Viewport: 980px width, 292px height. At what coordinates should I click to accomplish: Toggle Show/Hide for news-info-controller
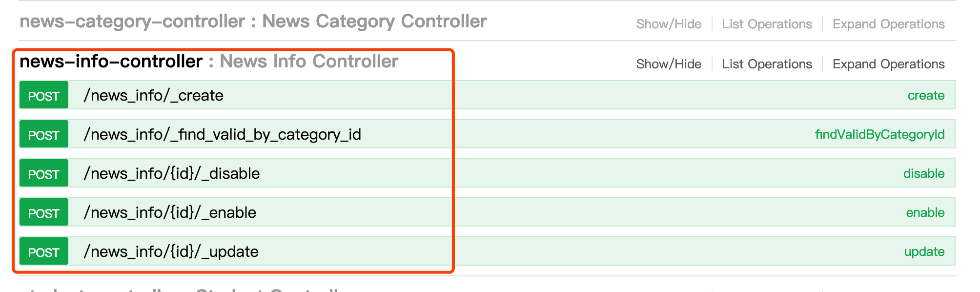point(669,64)
